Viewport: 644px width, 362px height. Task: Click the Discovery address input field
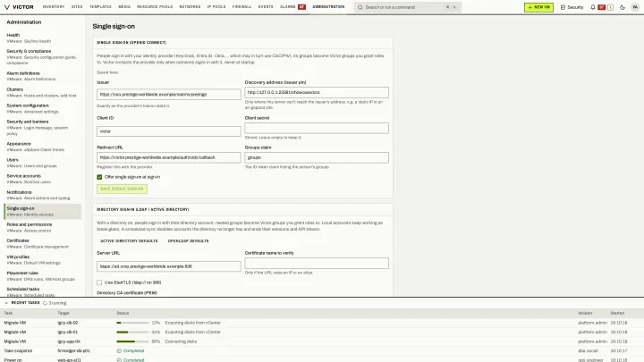tap(317, 92)
